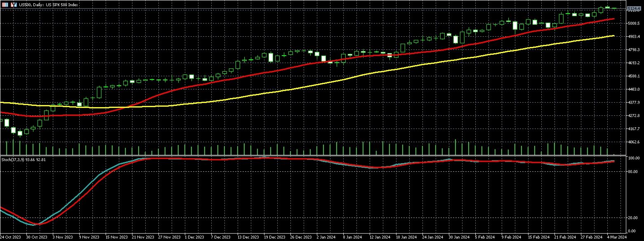Click the right end of the red moving average line
This screenshot has width=644, height=241.
pos(614,19)
